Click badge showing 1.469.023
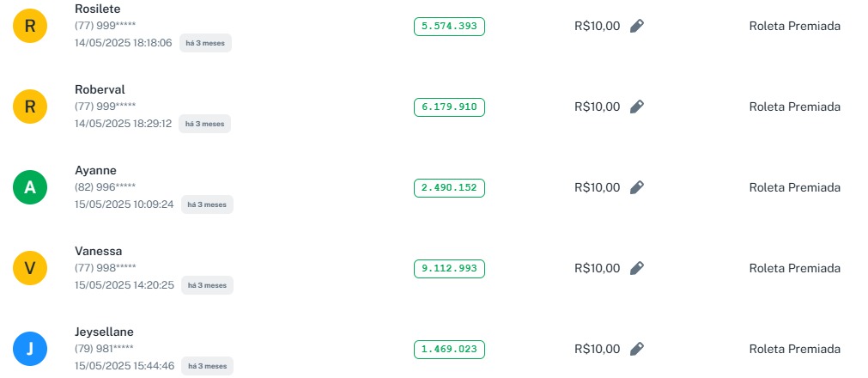The width and height of the screenshot is (868, 378). coord(449,349)
